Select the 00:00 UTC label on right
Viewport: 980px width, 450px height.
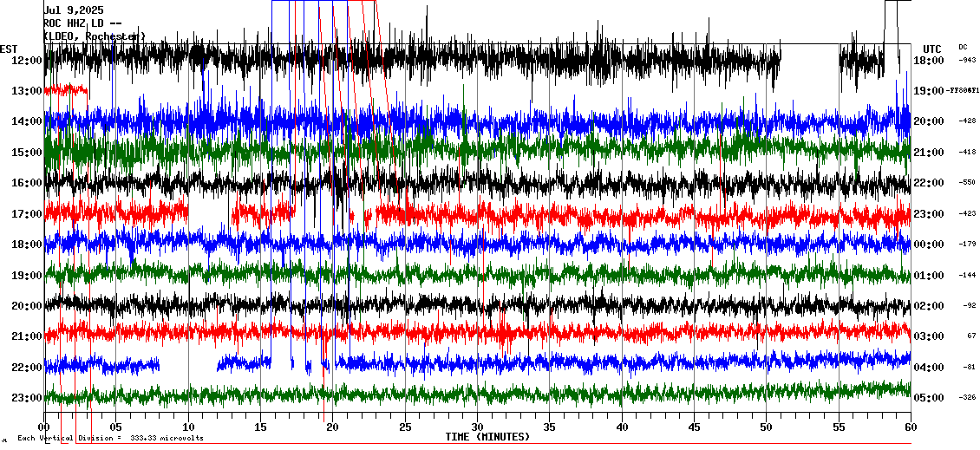click(x=929, y=245)
